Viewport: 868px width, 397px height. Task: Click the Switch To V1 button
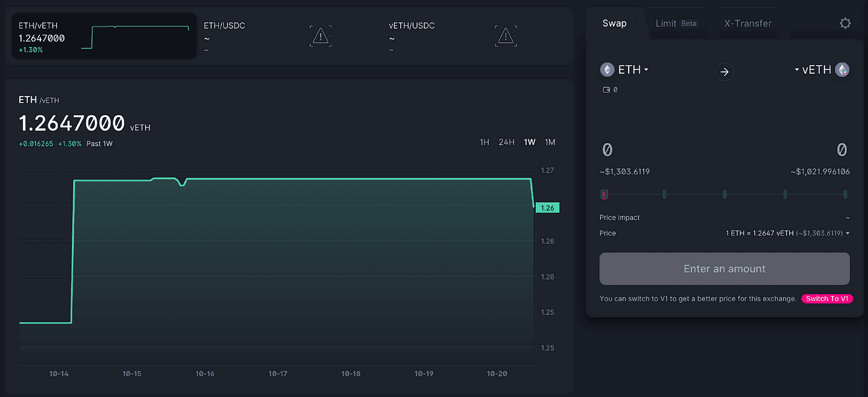[827, 298]
